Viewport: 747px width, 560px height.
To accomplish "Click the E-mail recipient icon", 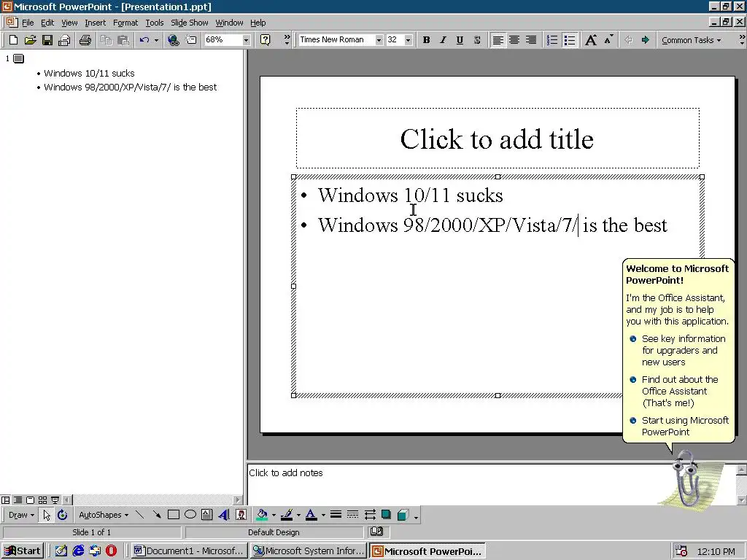I will (64, 40).
